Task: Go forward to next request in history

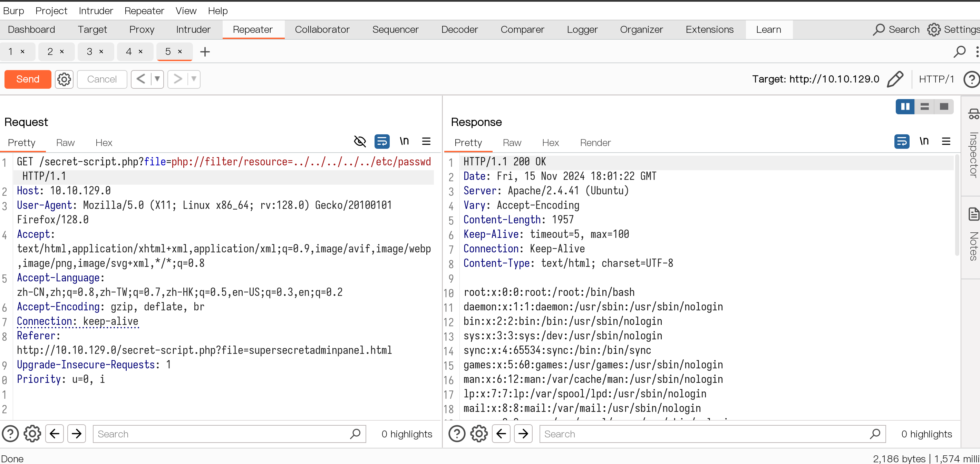Action: pyautogui.click(x=177, y=79)
